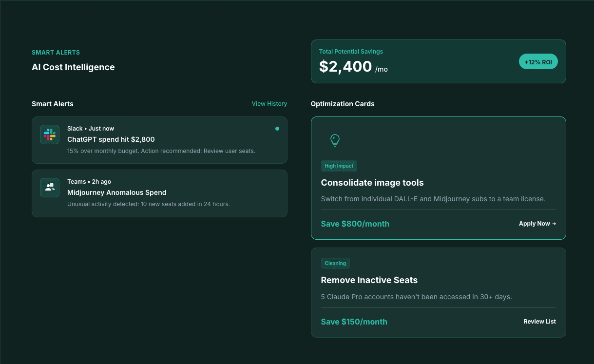Screen dimensions: 594x364
Task: Click the lightbulb icon on the Consolidate card
Action: pos(335,140)
